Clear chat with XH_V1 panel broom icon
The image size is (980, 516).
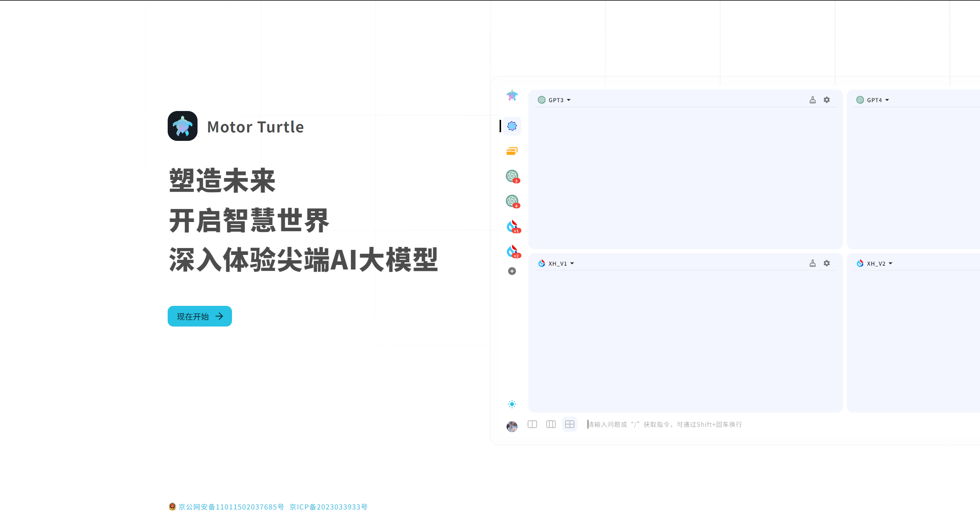point(813,263)
